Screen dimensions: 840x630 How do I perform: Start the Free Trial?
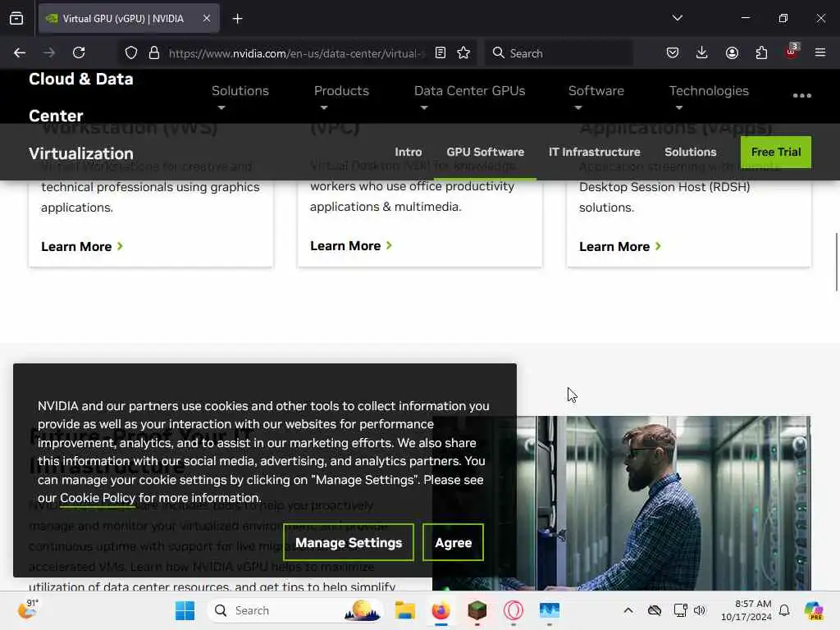pyautogui.click(x=776, y=152)
